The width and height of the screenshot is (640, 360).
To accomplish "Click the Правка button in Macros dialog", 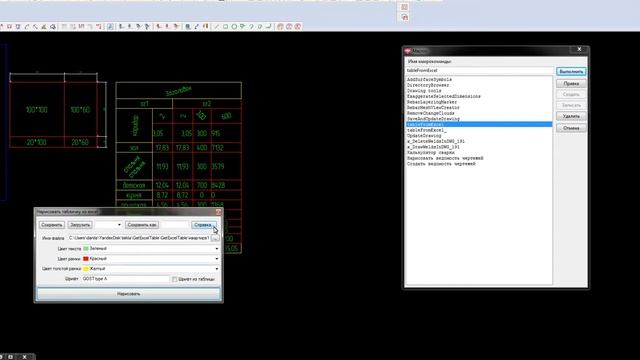I will [571, 83].
